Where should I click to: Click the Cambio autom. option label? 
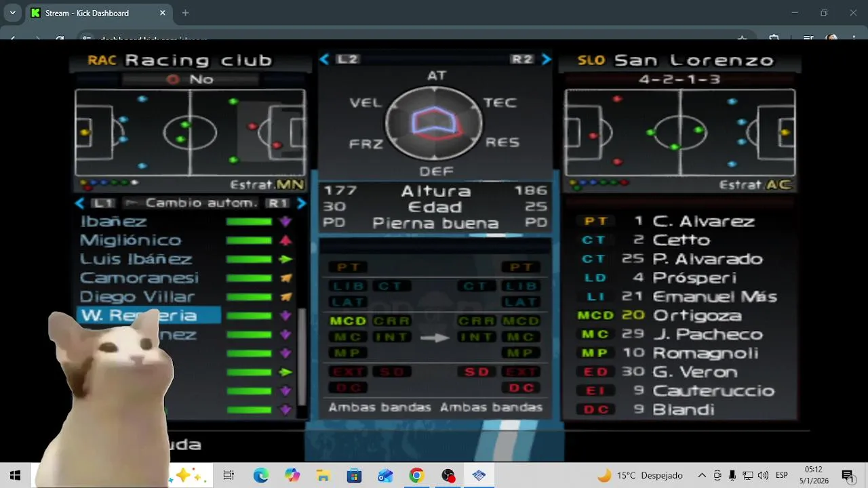pos(201,203)
